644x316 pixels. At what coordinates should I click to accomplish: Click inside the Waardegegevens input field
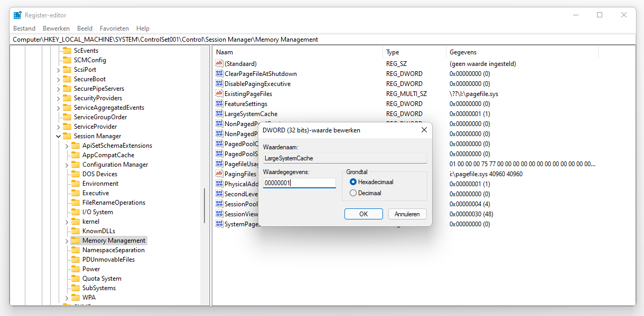click(299, 183)
